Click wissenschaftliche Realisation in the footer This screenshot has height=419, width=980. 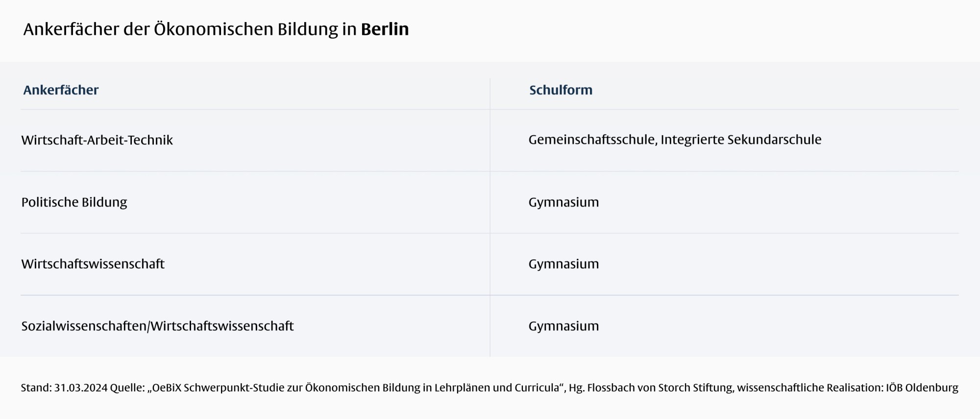[809, 388]
